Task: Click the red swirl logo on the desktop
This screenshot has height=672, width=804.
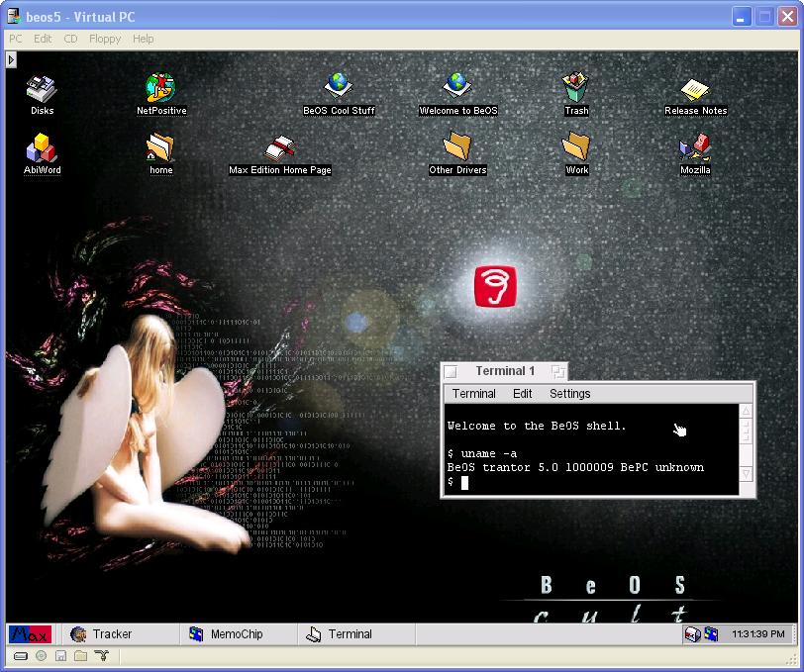Action: pos(495,286)
